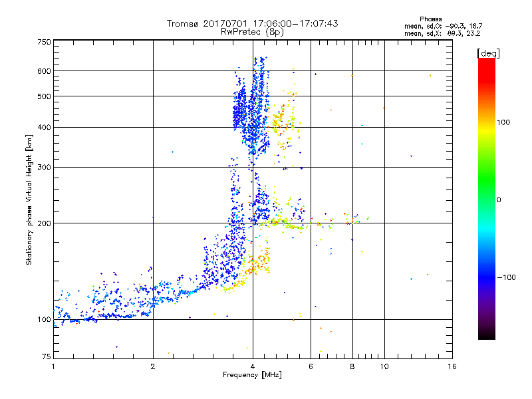Image resolution: width=532 pixels, height=399 pixels.
Task: Click the colorbar '-100' tick label
Action: tap(506, 277)
